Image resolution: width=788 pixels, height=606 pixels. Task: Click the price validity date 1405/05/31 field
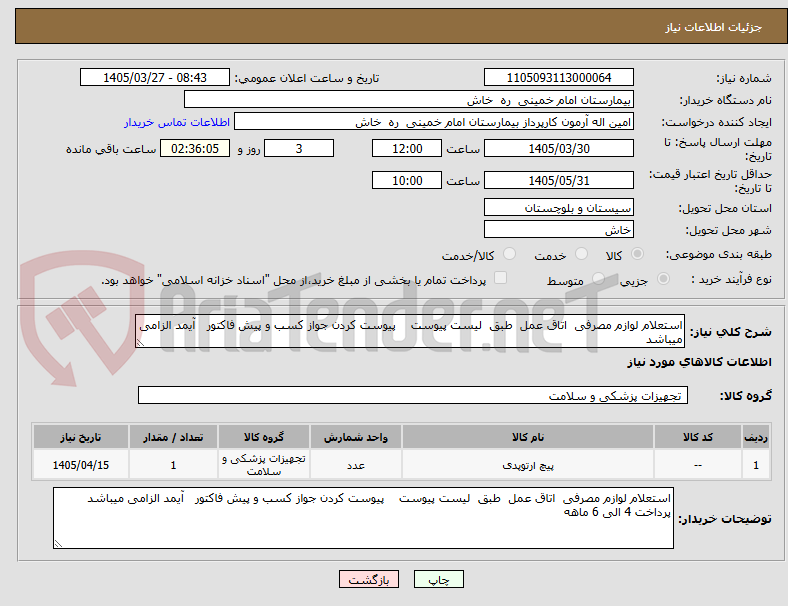coord(559,180)
